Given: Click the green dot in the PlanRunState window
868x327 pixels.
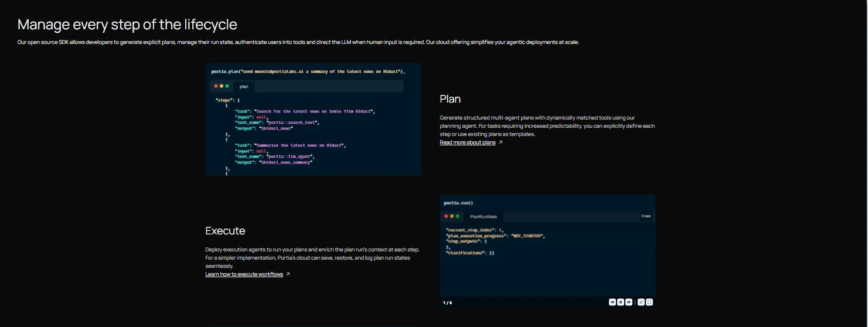Looking at the screenshot, I should (457, 216).
